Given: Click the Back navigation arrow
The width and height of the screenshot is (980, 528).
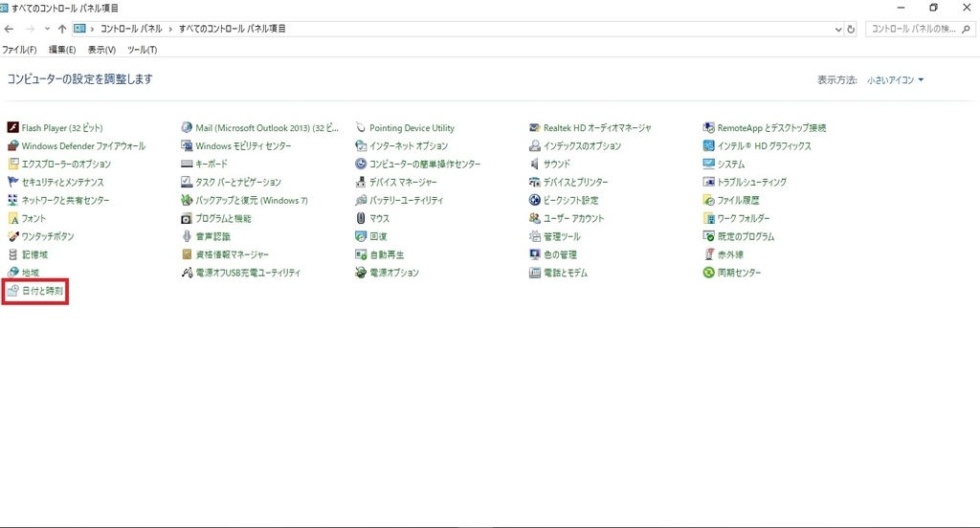Looking at the screenshot, I should click(9, 29).
